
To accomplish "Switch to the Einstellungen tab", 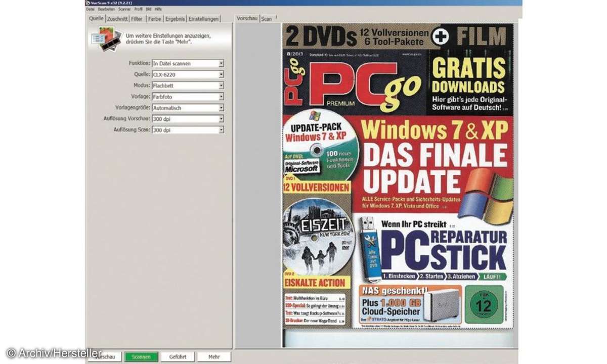I will click(x=203, y=19).
